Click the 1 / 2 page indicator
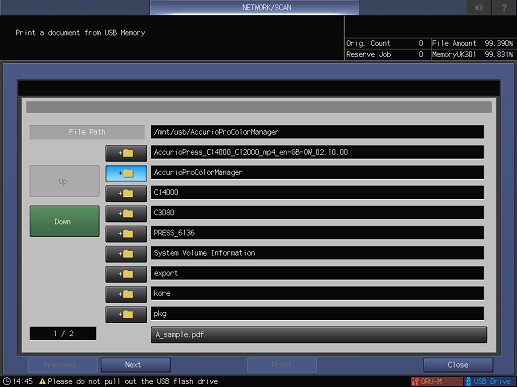 (x=63, y=333)
